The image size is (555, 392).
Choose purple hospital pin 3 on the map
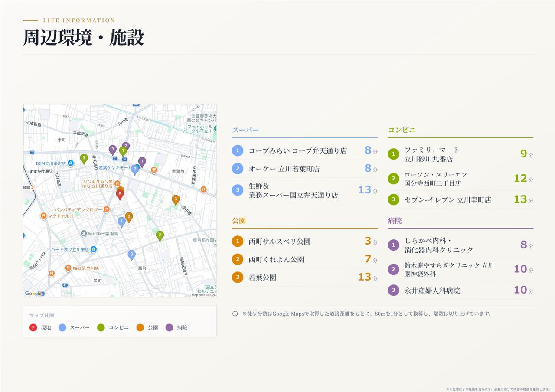(x=113, y=150)
